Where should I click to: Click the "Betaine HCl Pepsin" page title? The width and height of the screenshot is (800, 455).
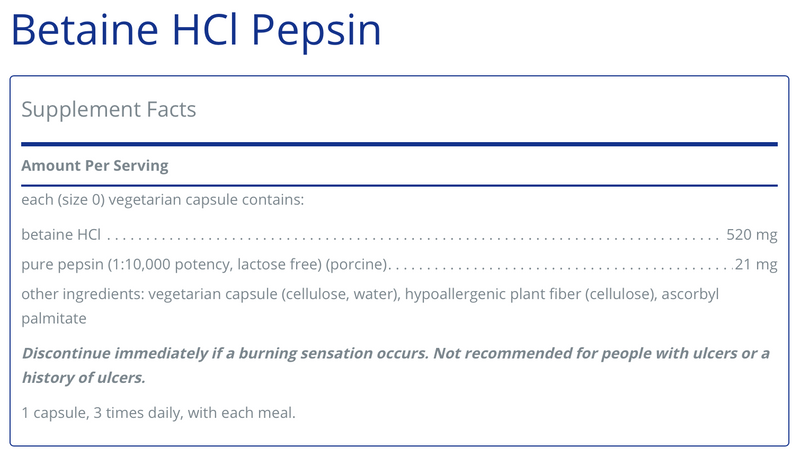(196, 30)
